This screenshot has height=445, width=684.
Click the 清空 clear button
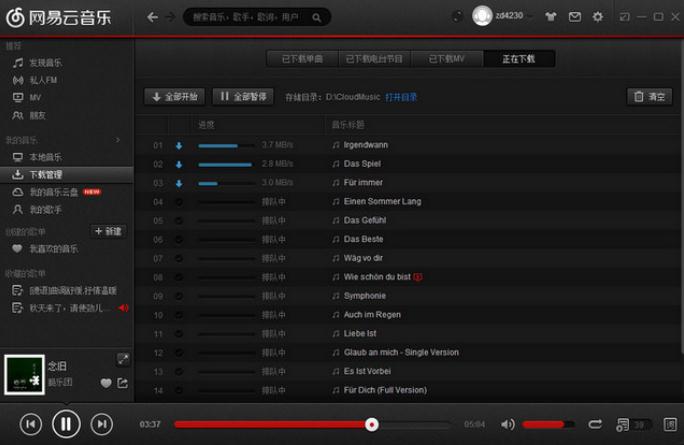tap(650, 96)
